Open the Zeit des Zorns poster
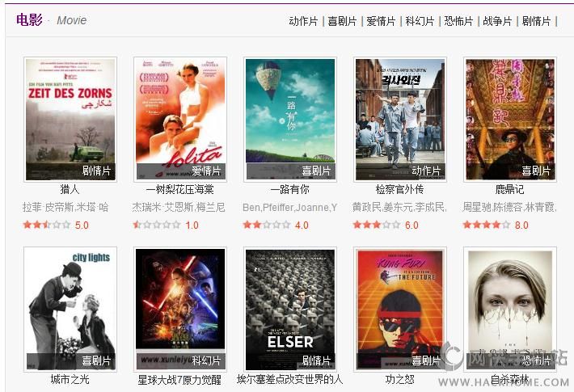The width and height of the screenshot is (574, 392). pos(70,120)
